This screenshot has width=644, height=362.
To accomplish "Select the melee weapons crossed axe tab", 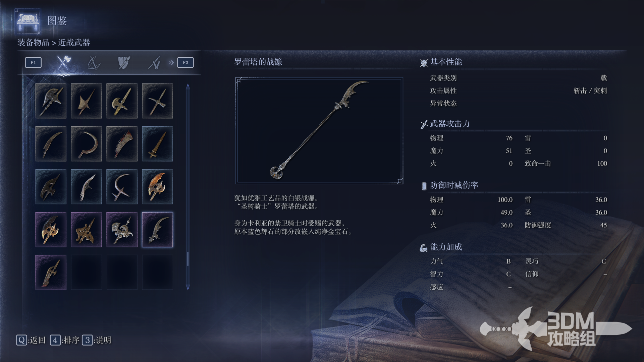I will (x=63, y=62).
